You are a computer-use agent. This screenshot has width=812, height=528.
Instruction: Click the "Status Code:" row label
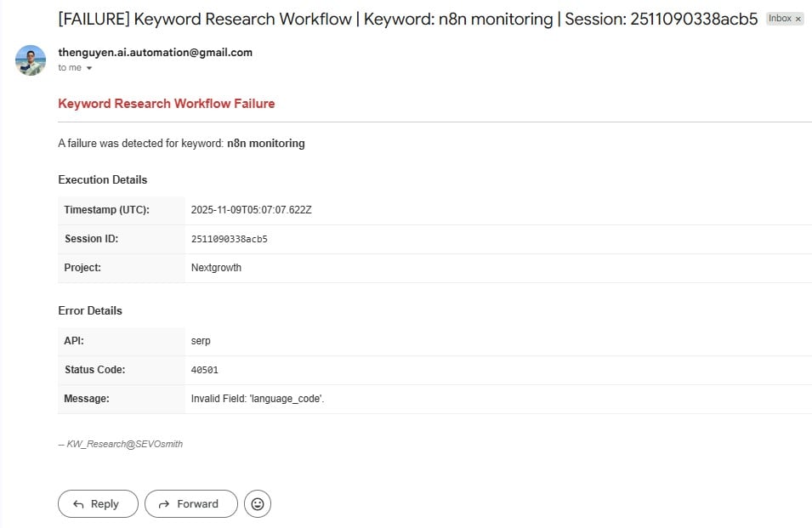coord(94,370)
